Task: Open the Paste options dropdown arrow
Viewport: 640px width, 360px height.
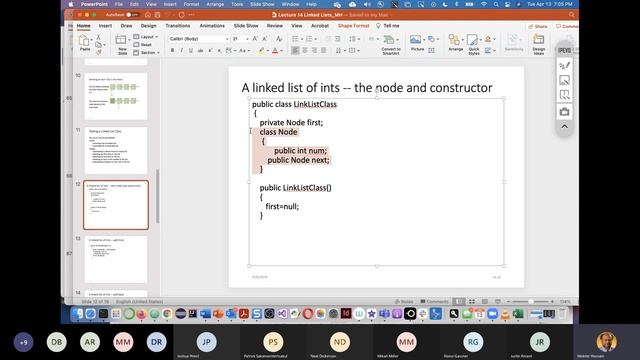Action: click(x=91, y=40)
